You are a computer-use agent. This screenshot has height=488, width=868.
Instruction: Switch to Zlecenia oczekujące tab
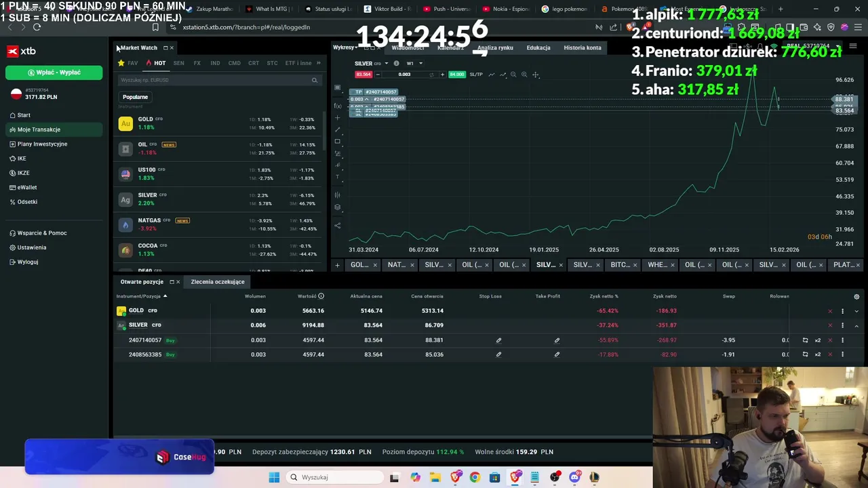pyautogui.click(x=218, y=282)
